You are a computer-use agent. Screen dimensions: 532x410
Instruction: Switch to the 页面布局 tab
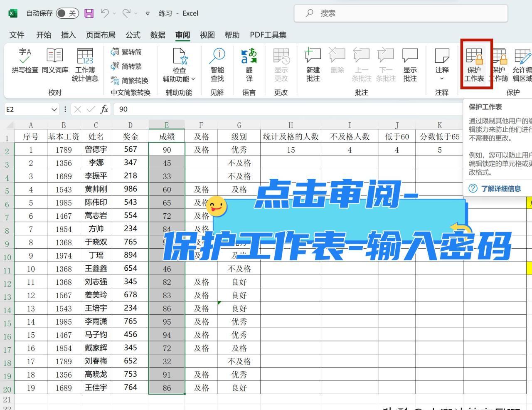click(x=101, y=35)
